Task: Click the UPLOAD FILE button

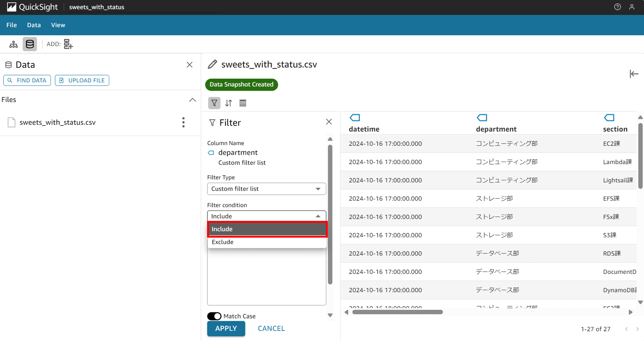Action: (x=82, y=80)
